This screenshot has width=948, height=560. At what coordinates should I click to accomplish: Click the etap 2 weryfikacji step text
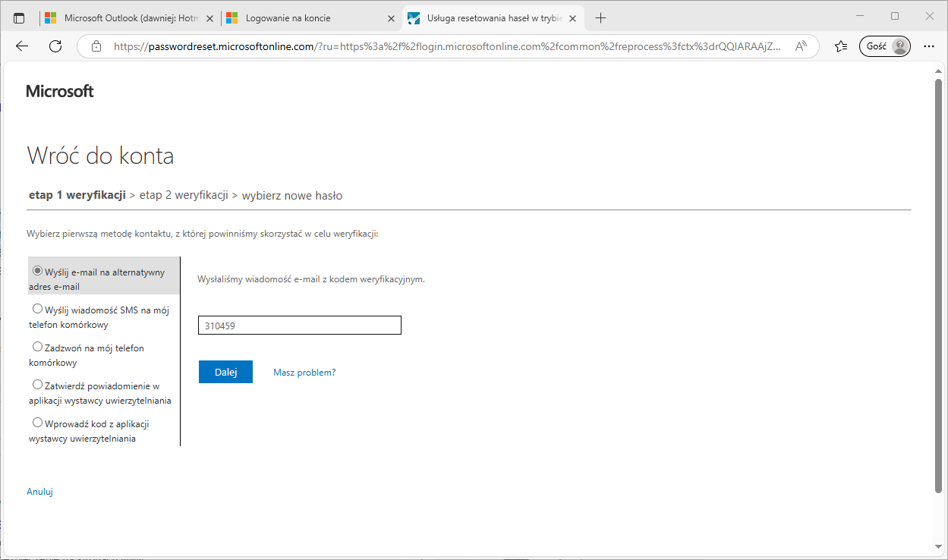tap(184, 195)
